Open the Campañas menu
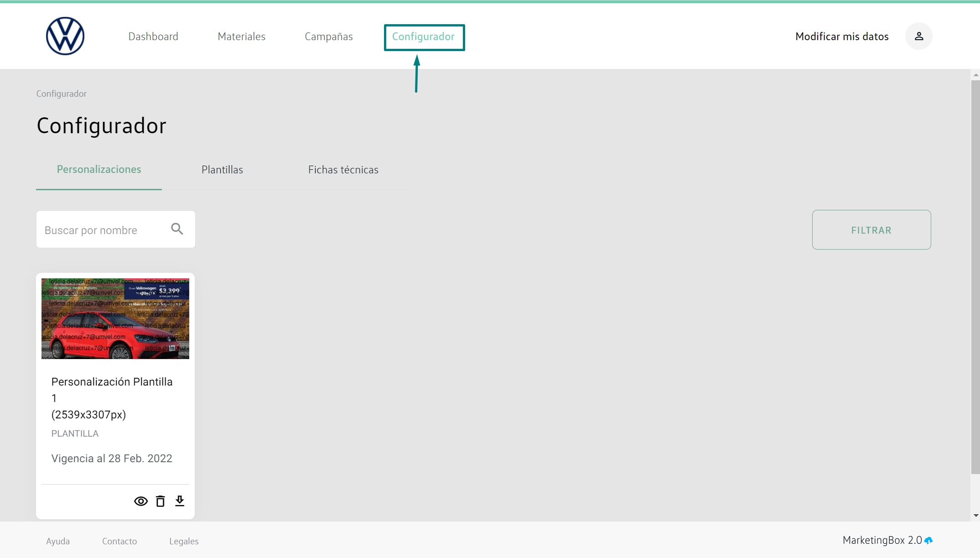 pyautogui.click(x=328, y=37)
